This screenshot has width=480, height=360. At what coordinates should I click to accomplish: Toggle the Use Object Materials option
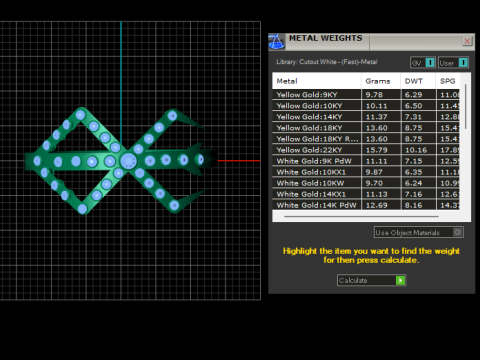419,232
